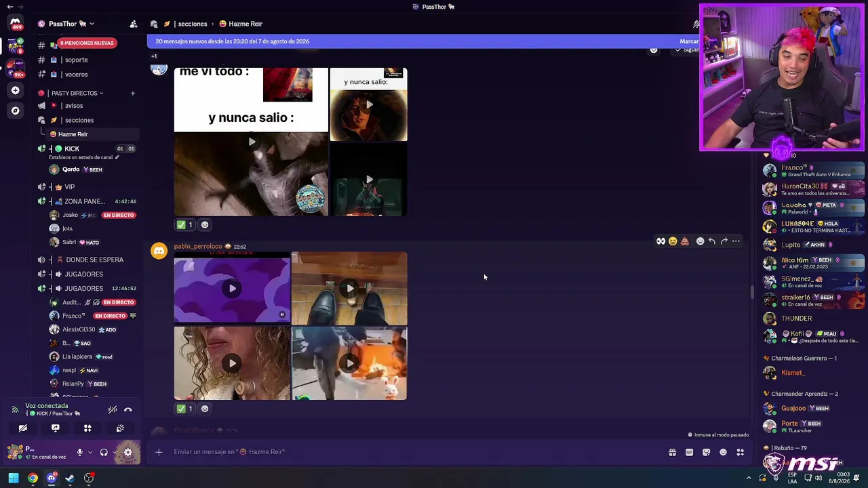Open user settings gear
The image size is (868, 488).
[x=127, y=452]
